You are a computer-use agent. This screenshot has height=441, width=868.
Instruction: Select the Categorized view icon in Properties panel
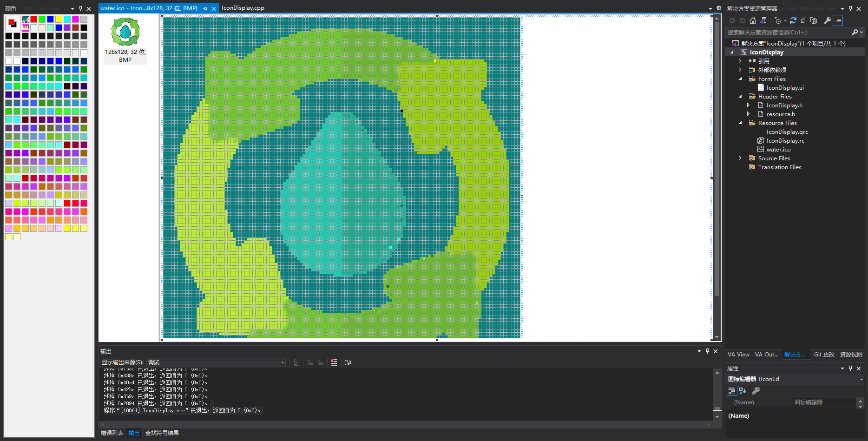[x=732, y=391]
